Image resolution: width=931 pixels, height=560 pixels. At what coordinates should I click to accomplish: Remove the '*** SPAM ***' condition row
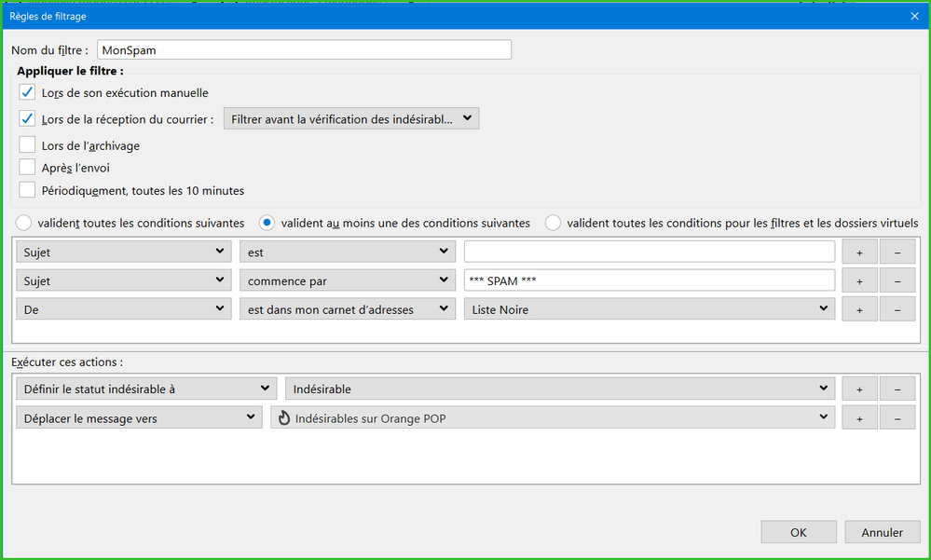tap(897, 281)
